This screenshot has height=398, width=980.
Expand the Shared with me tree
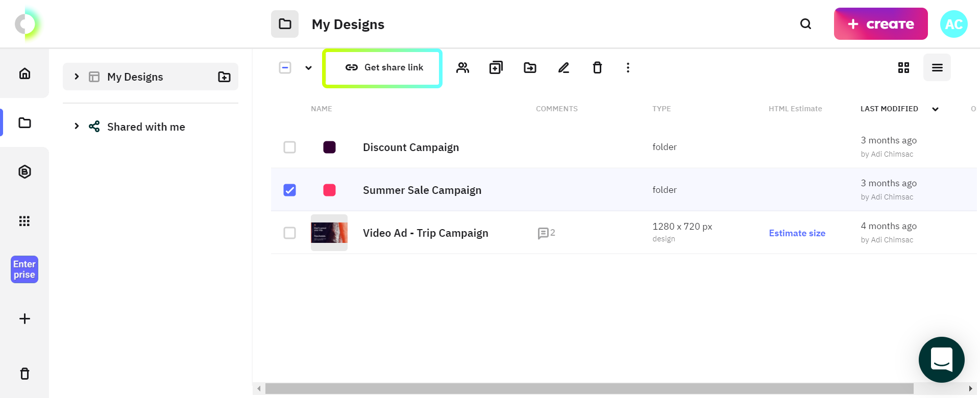[77, 126]
